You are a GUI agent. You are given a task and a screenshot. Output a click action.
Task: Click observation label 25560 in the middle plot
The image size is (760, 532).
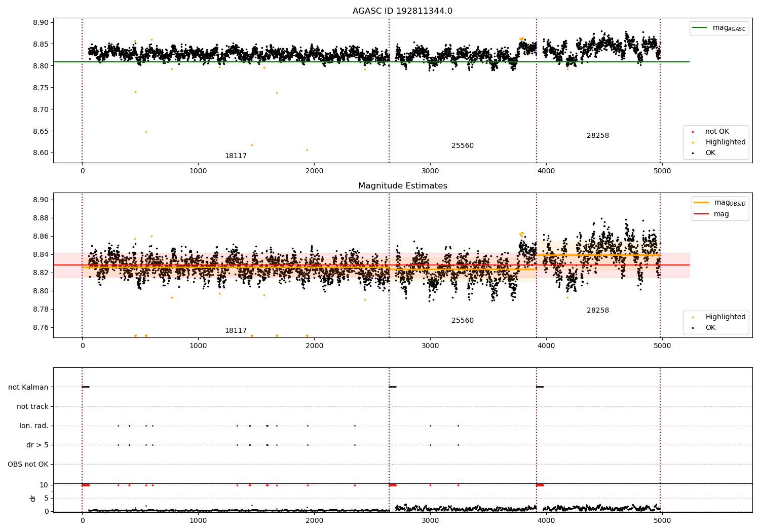tap(463, 321)
